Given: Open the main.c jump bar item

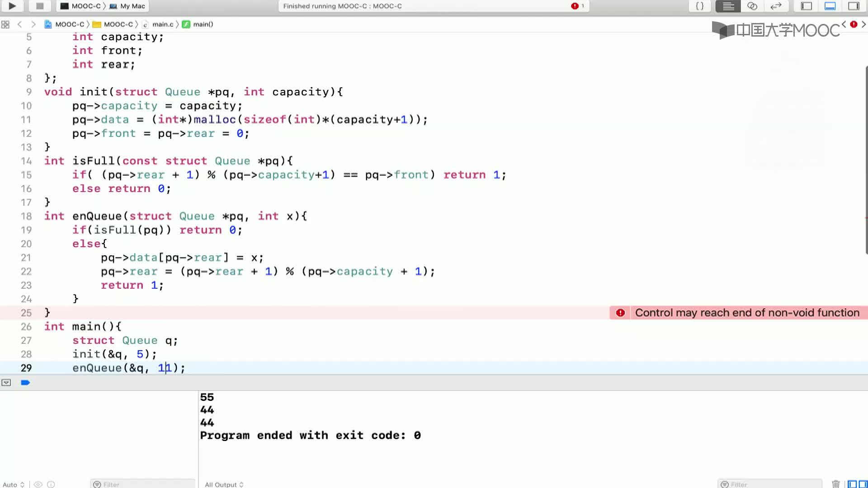Looking at the screenshot, I should click(x=158, y=24).
